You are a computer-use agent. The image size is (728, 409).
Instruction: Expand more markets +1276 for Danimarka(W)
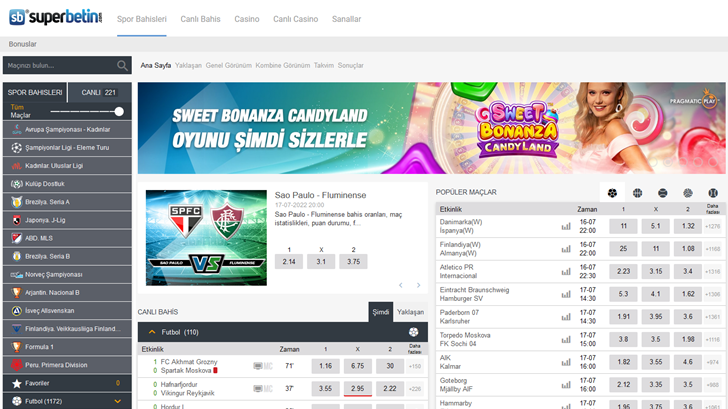[713, 227]
